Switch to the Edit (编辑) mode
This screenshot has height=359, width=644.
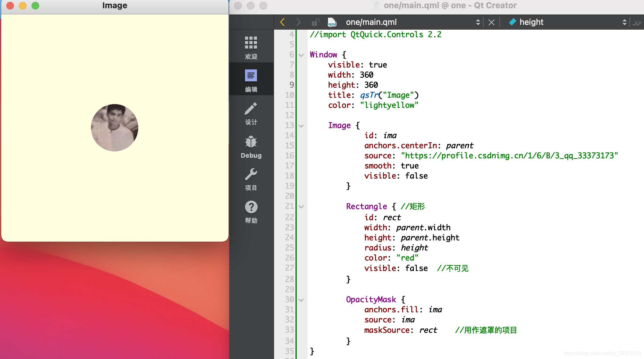point(251,80)
